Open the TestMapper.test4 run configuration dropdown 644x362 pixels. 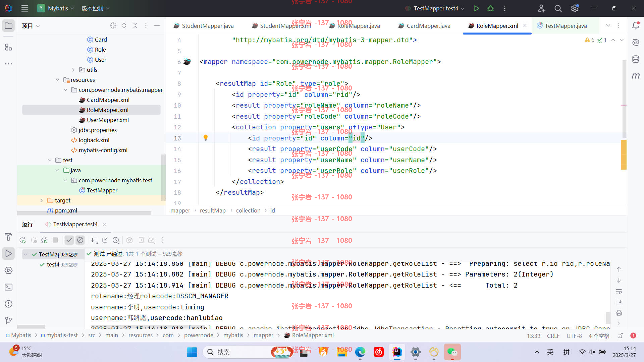(x=435, y=8)
